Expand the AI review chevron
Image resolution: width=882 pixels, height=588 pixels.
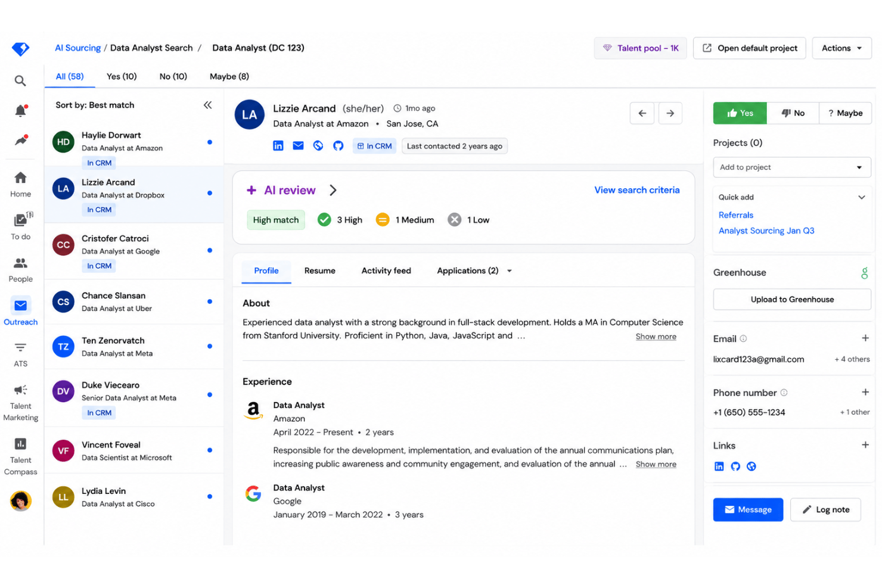coord(333,190)
